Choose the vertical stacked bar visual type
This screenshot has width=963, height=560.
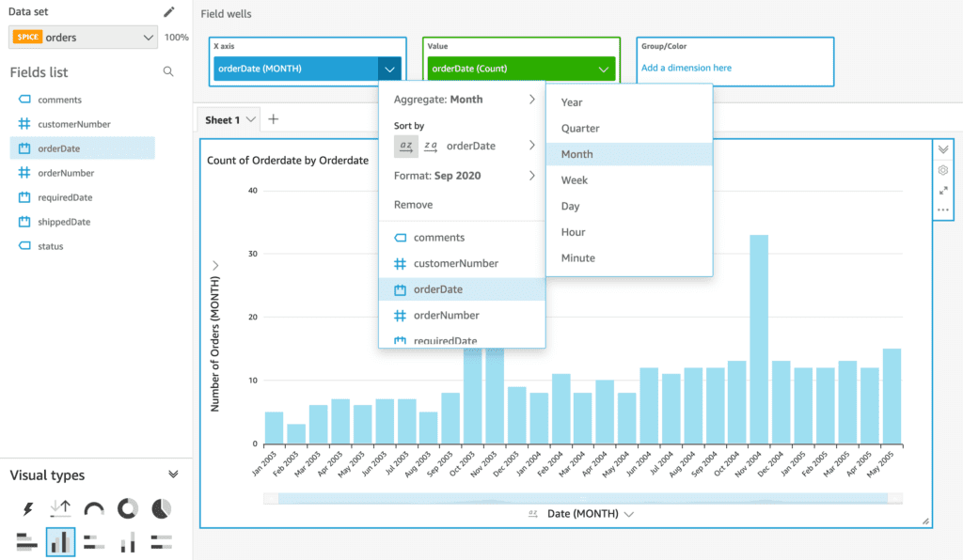[x=128, y=542]
